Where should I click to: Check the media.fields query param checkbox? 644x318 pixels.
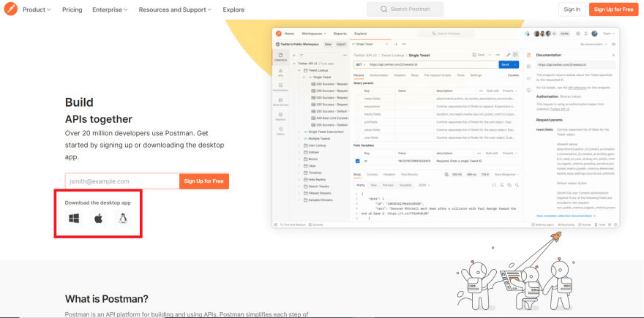357,114
